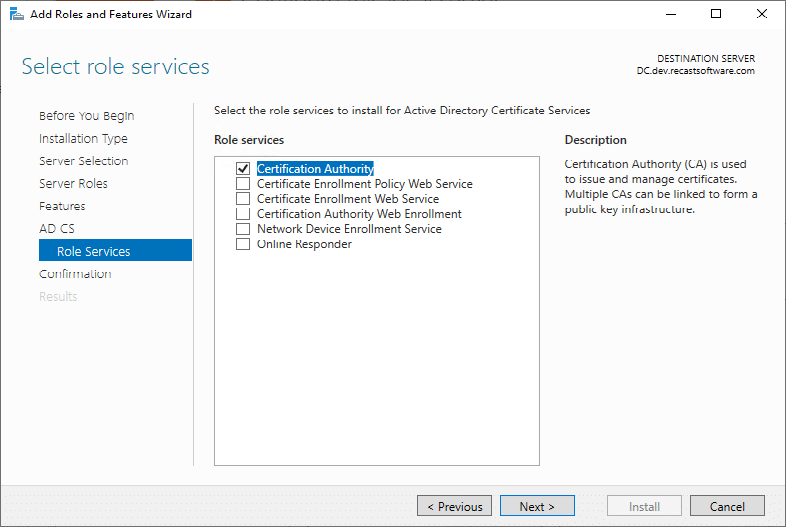Go to Before You Begin step

(x=86, y=116)
